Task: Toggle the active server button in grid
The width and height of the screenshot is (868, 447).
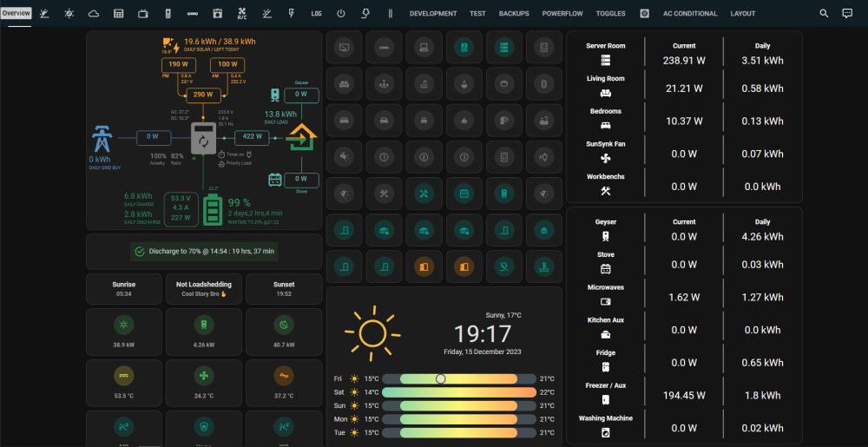Action: (x=503, y=48)
